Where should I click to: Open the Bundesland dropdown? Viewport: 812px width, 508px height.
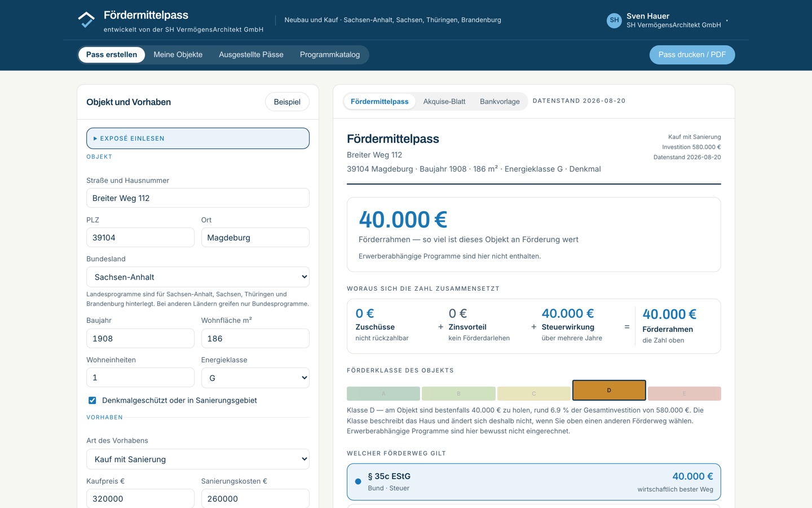198,277
